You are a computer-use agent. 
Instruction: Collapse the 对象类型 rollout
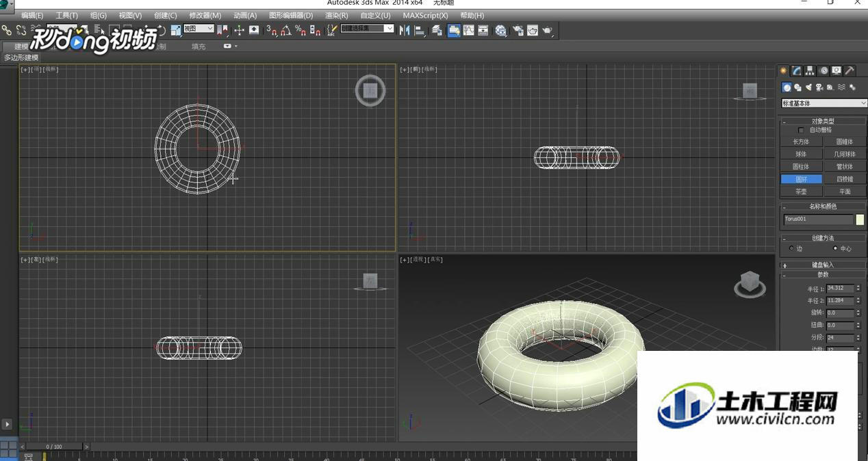pyautogui.click(x=824, y=121)
